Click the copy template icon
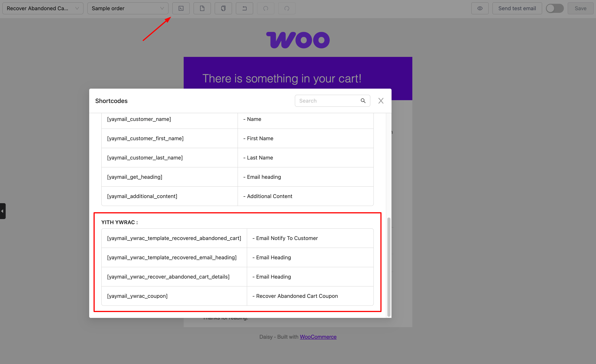Screen dimensions: 596x364 pos(223,9)
